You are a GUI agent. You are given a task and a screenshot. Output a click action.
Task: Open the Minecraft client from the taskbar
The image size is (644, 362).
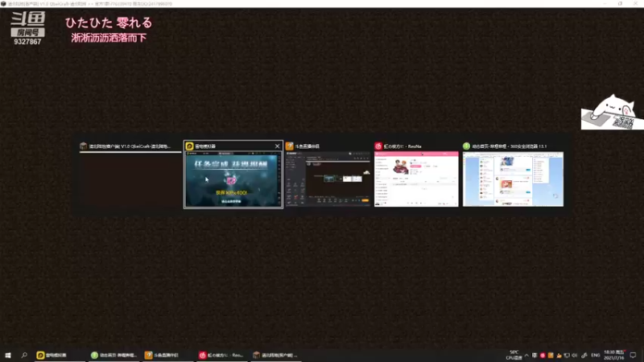pos(275,355)
